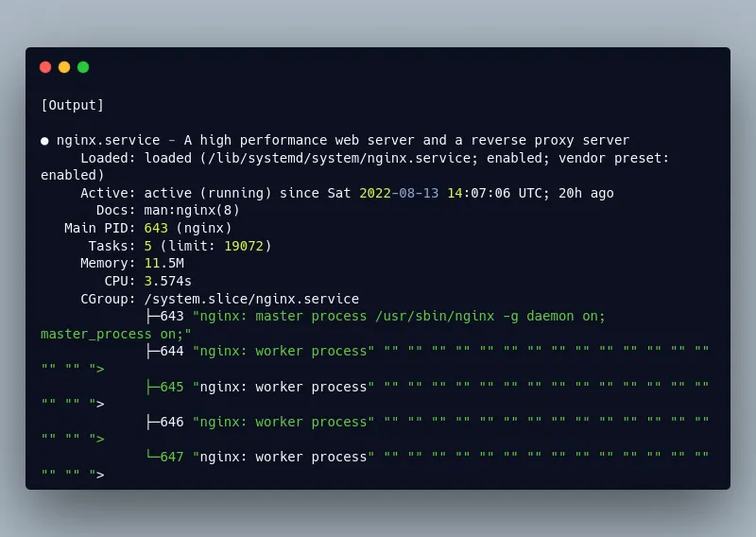The image size is (756, 537).
Task: Click the green maximize window button
Action: pos(83,67)
